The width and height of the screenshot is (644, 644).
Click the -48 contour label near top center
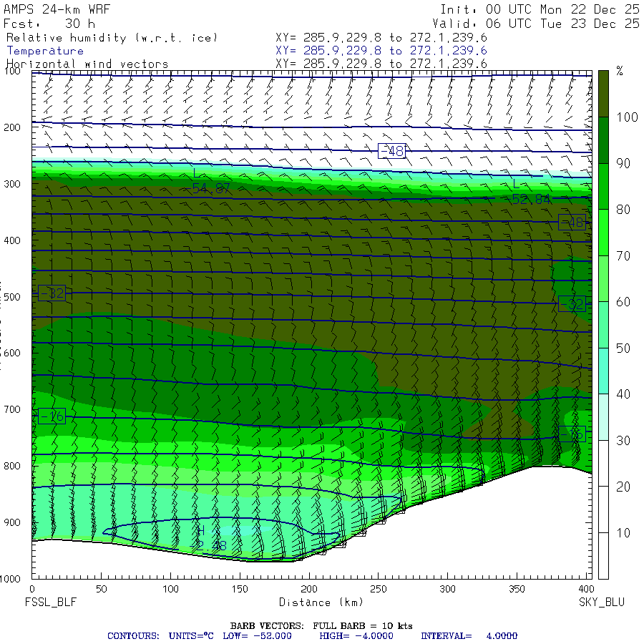click(391, 151)
